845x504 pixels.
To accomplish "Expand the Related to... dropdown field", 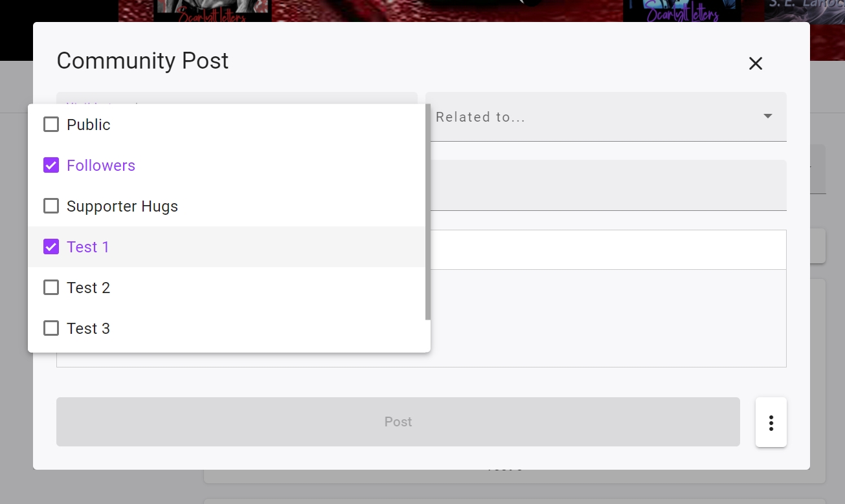I will pyautogui.click(x=606, y=116).
